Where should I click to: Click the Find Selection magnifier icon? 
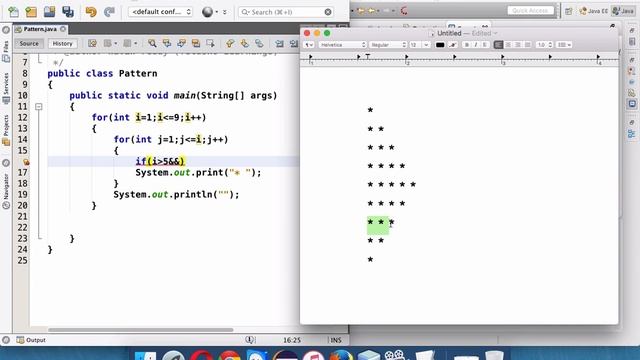152,43
